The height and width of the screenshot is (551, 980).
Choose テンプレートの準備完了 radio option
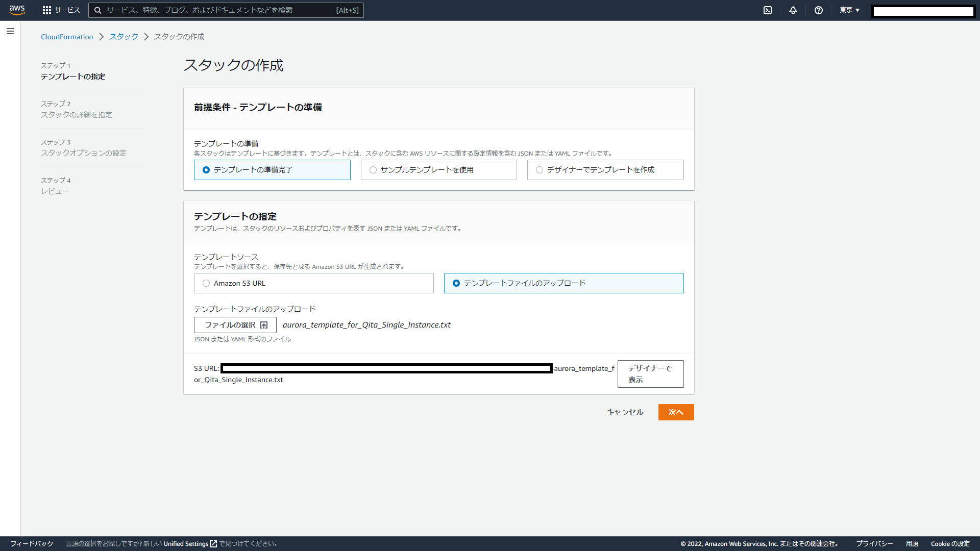pos(206,170)
